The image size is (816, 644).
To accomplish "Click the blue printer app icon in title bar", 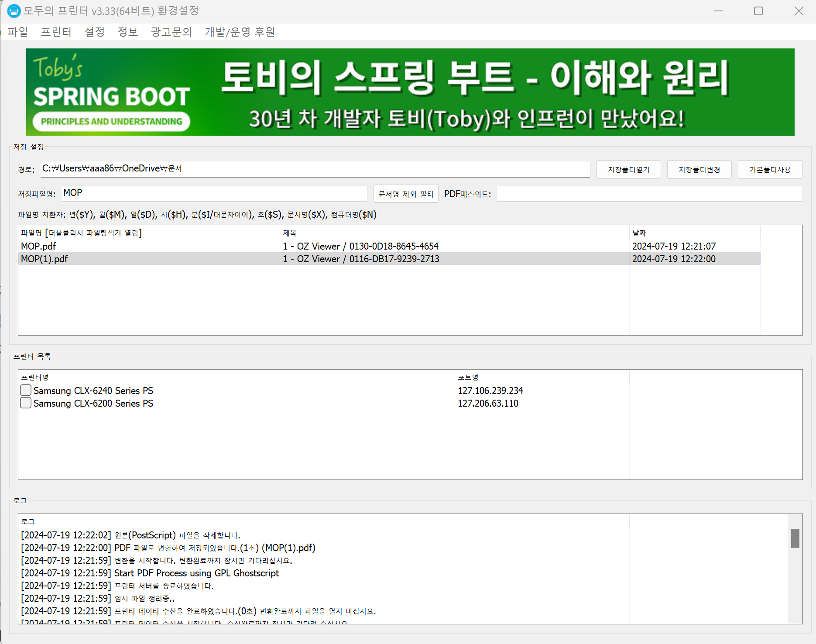I will pyautogui.click(x=14, y=11).
